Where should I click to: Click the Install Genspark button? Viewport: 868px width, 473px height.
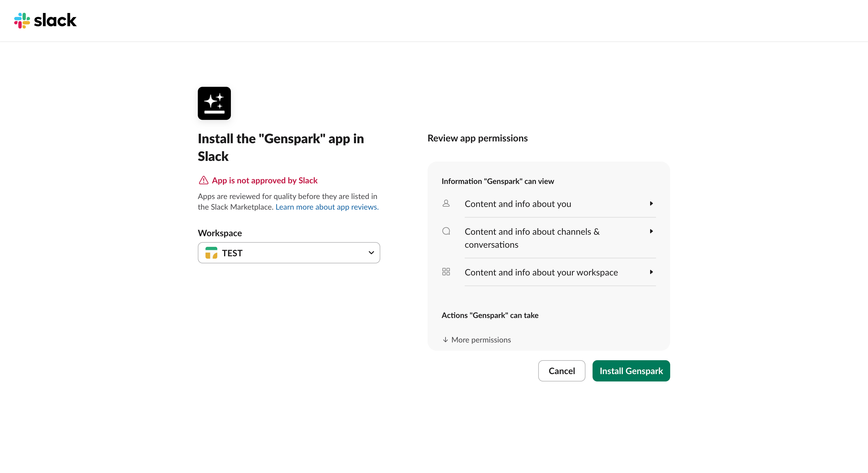pos(631,371)
